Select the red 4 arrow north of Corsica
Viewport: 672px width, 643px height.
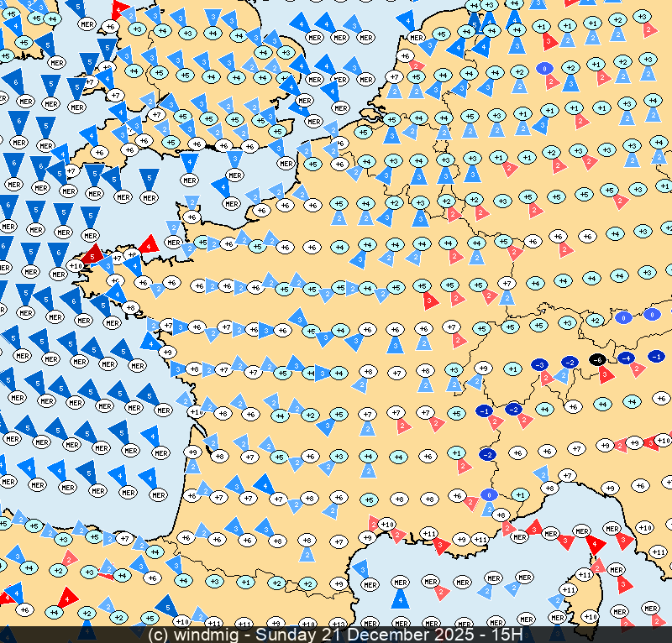click(595, 544)
